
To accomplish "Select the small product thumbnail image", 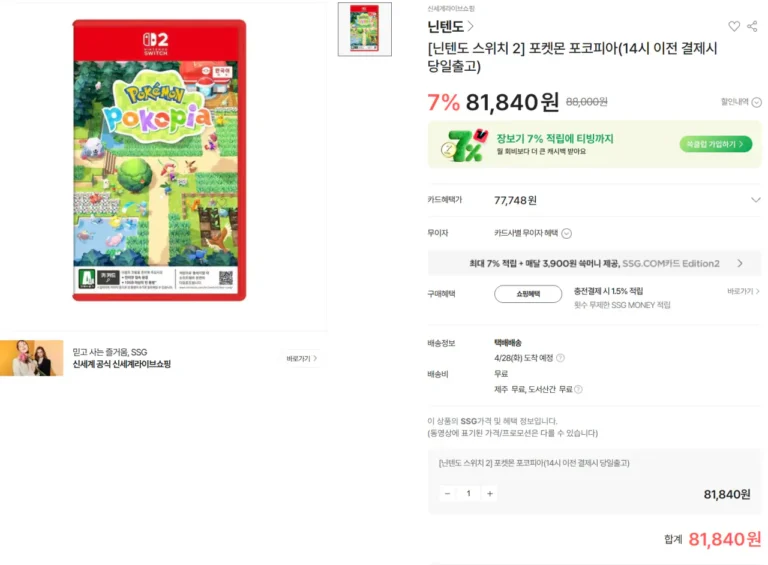I will click(364, 29).
